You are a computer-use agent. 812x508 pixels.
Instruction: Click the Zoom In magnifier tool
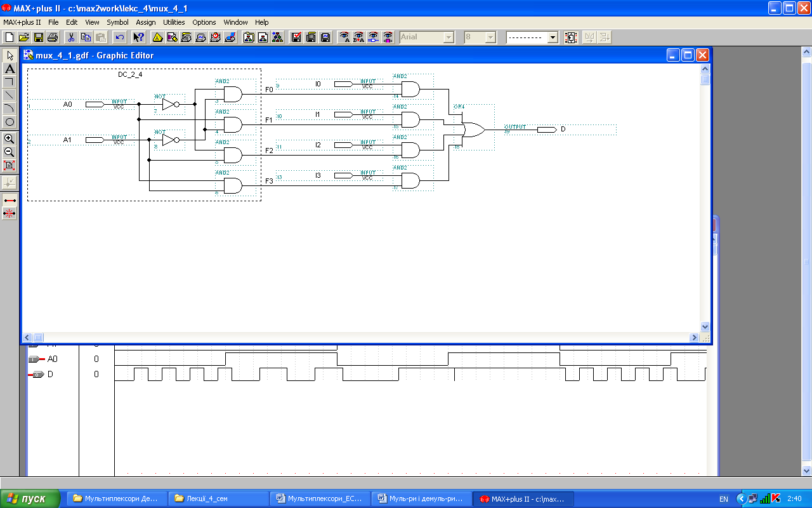pyautogui.click(x=10, y=138)
